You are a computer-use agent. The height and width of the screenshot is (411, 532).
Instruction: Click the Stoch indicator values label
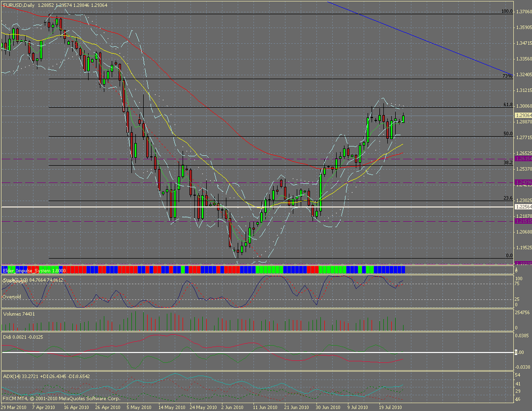pos(33,280)
